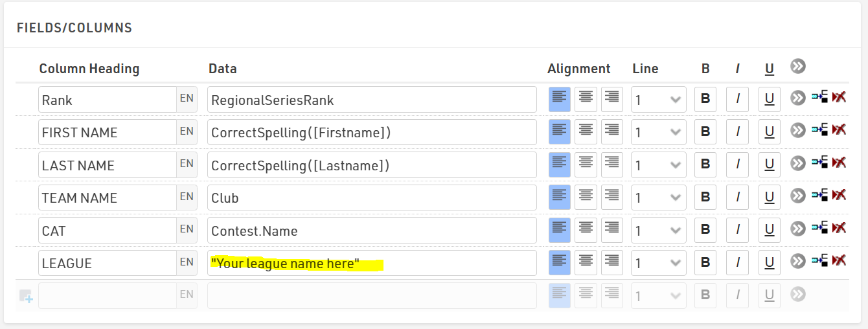Delete the LAST NAME row with the red X
868x329 pixels.
[839, 163]
